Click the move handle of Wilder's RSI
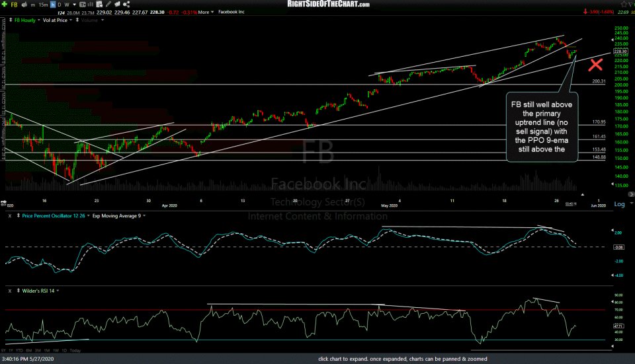635x364 pixels. point(19,291)
